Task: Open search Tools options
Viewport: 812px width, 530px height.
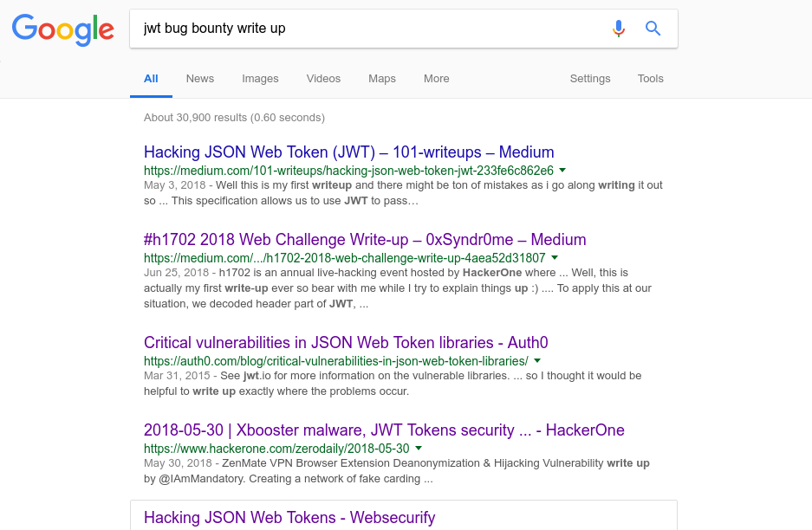Action: pyautogui.click(x=650, y=79)
